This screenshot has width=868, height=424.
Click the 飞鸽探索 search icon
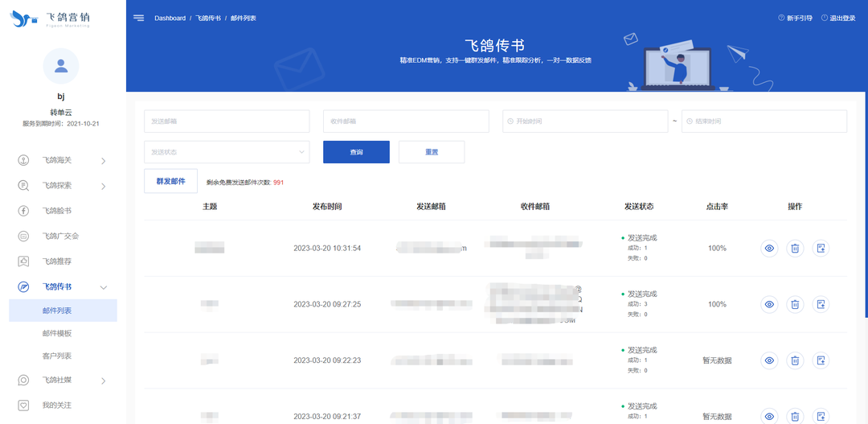pyautogui.click(x=23, y=186)
